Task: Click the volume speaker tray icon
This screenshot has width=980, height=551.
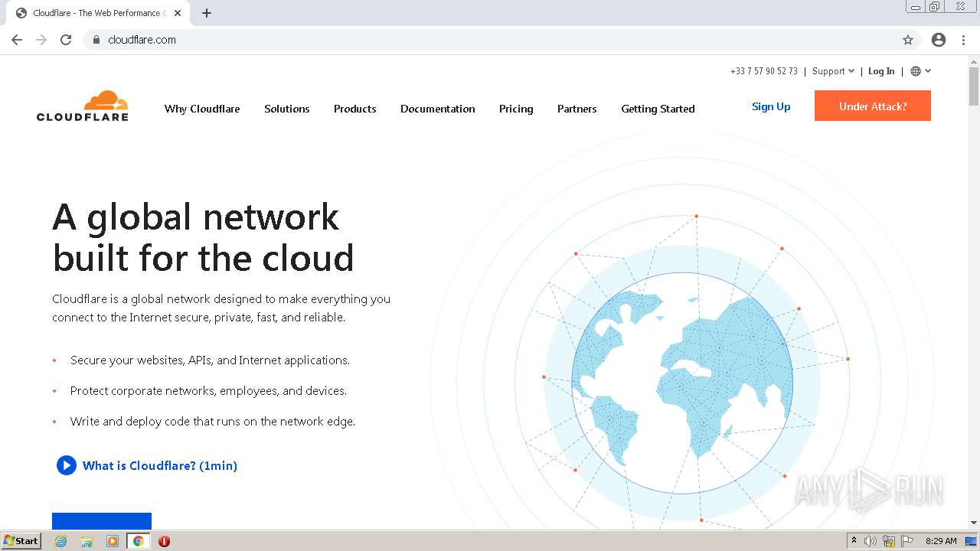Action: click(x=871, y=541)
